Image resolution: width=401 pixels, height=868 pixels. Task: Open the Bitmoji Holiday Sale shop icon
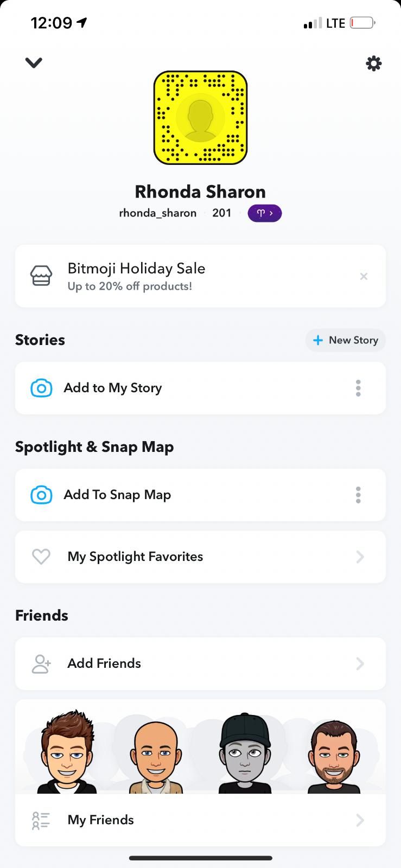(41, 276)
